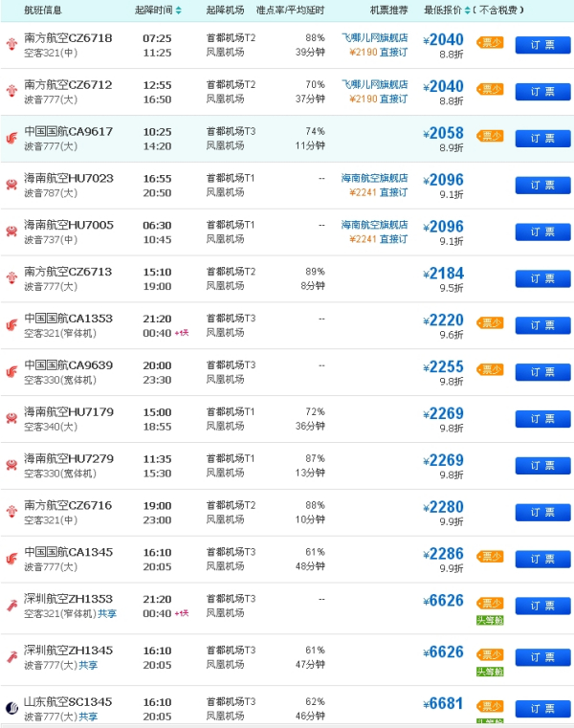Click 共享 codeshare link on ZH1353

[107, 614]
